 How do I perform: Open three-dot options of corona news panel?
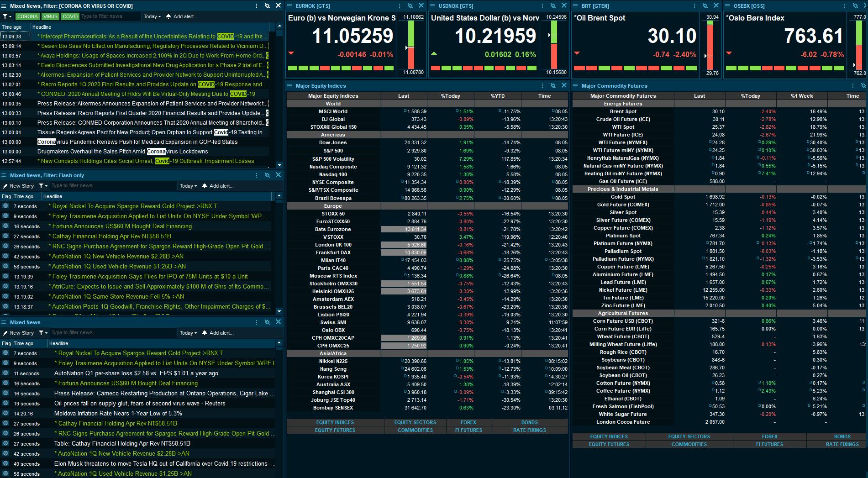coord(256,6)
